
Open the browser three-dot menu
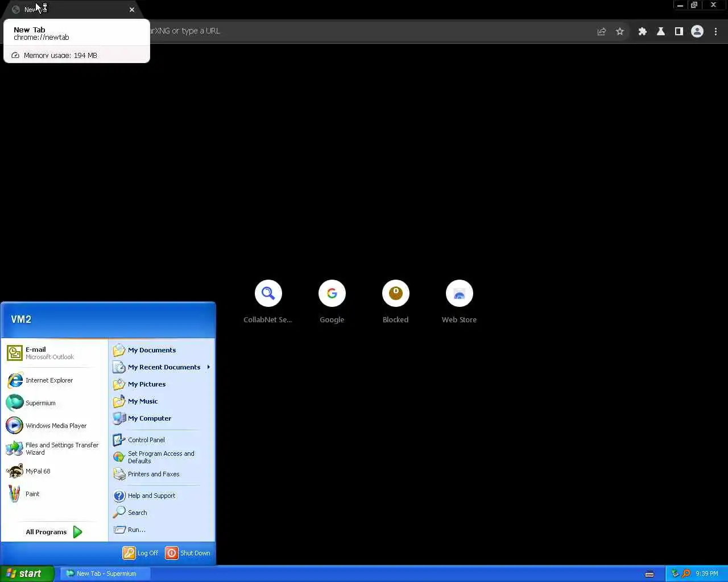[x=715, y=31]
